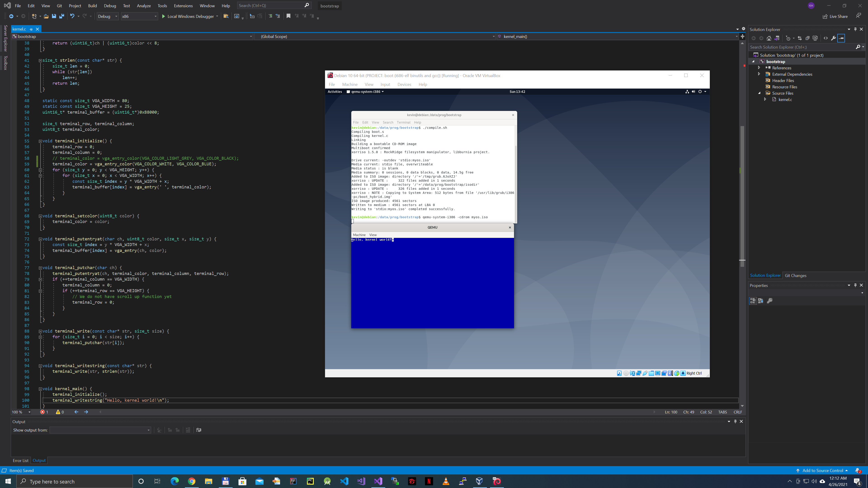
Task: Click the Undo arrow icon
Action: tap(72, 16)
